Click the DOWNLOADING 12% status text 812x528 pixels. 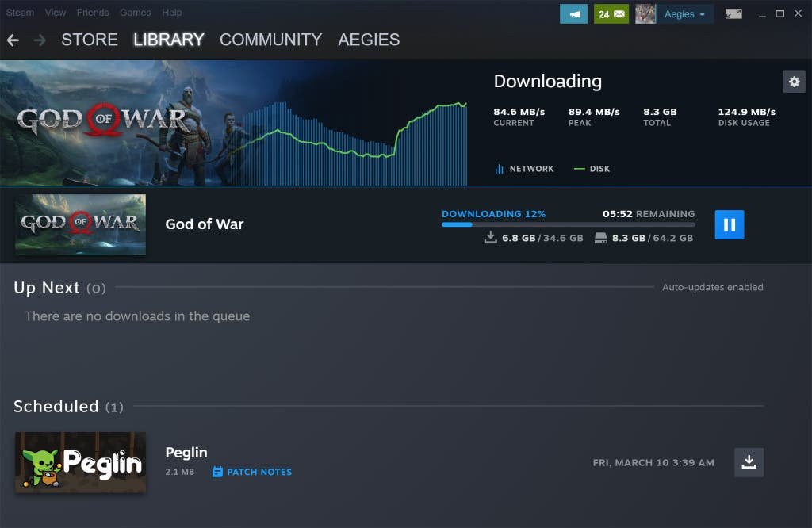[x=493, y=214]
